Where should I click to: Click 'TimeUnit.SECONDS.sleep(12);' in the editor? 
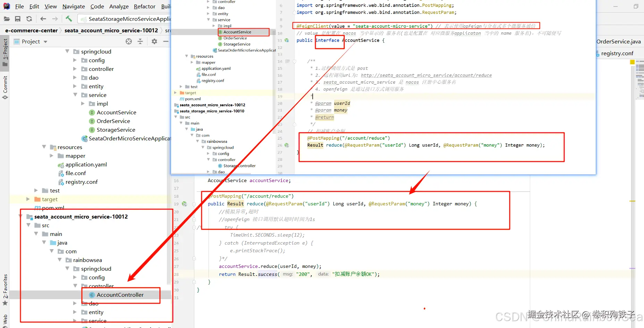point(267,235)
